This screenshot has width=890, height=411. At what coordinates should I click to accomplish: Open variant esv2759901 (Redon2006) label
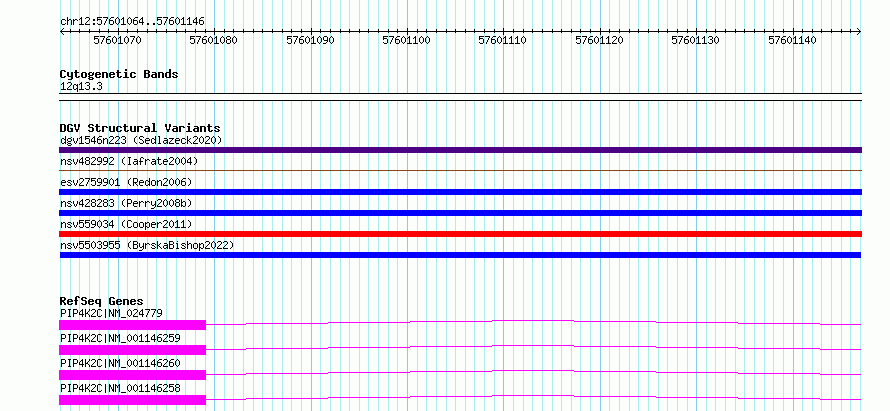(126, 182)
